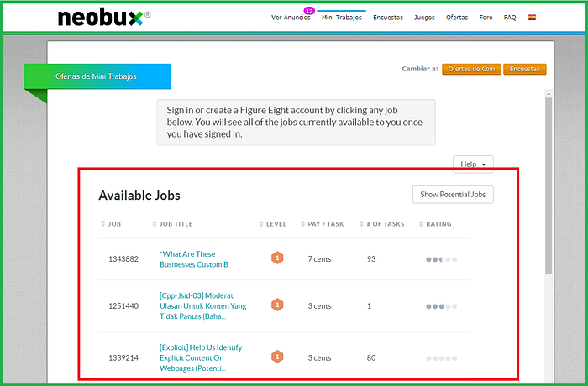This screenshot has width=588, height=386.
Task: Sort the table by # OF TASKS column
Action: click(x=382, y=224)
